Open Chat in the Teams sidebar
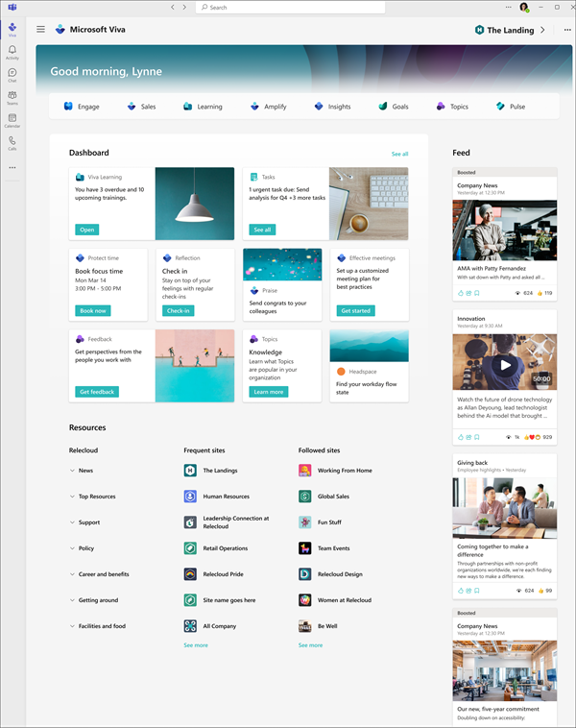This screenshot has width=576, height=728. 12,75
